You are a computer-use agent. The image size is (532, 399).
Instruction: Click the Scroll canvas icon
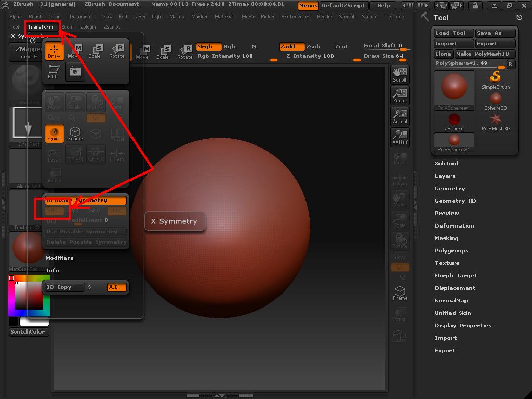(400, 74)
